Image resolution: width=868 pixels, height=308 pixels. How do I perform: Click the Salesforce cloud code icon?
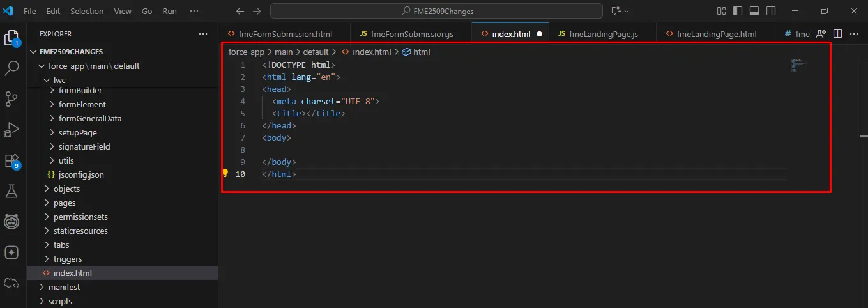coord(12,283)
